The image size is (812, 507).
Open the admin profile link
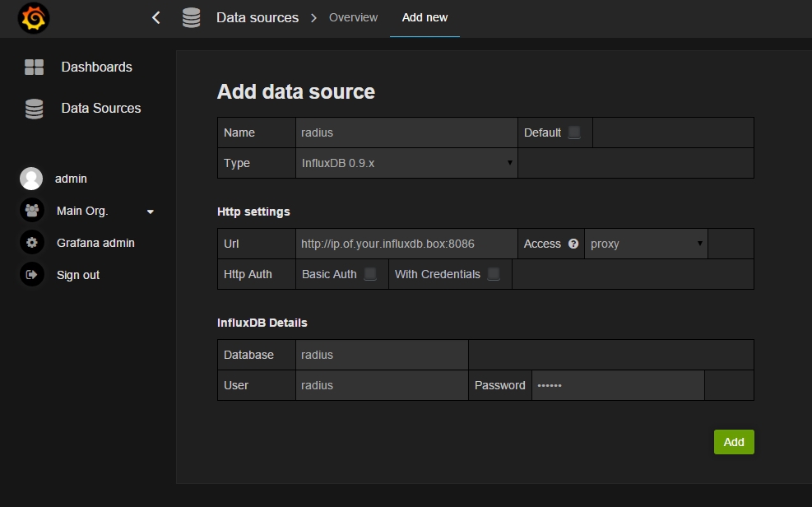point(71,179)
